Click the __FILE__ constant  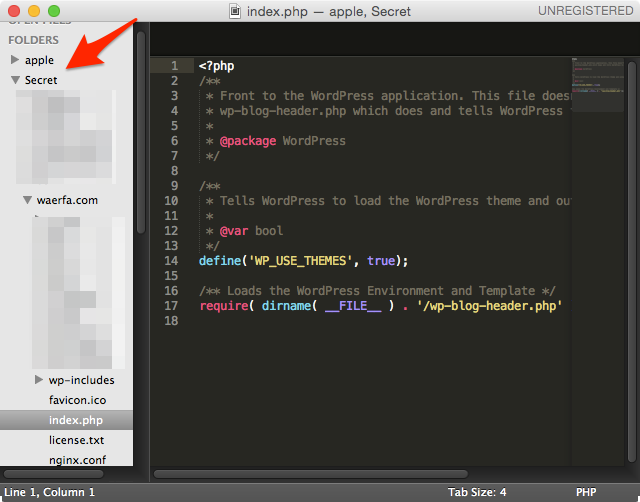tap(353, 306)
